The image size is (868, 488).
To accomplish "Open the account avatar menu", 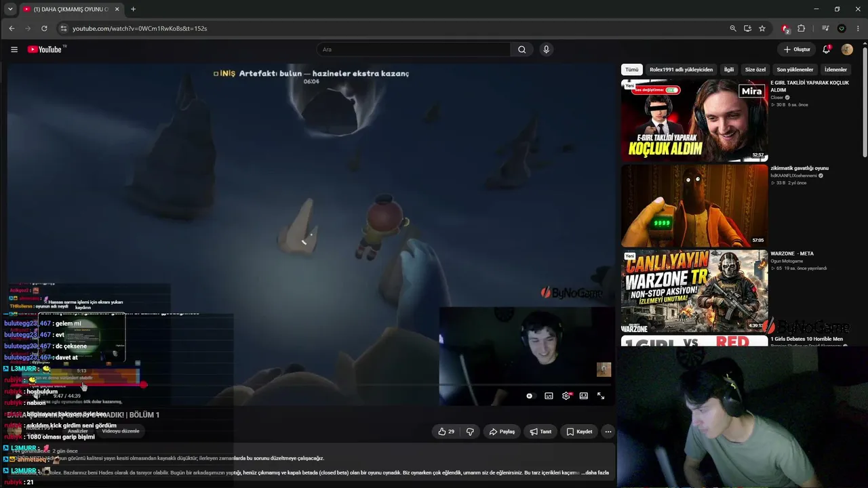I will tap(847, 49).
